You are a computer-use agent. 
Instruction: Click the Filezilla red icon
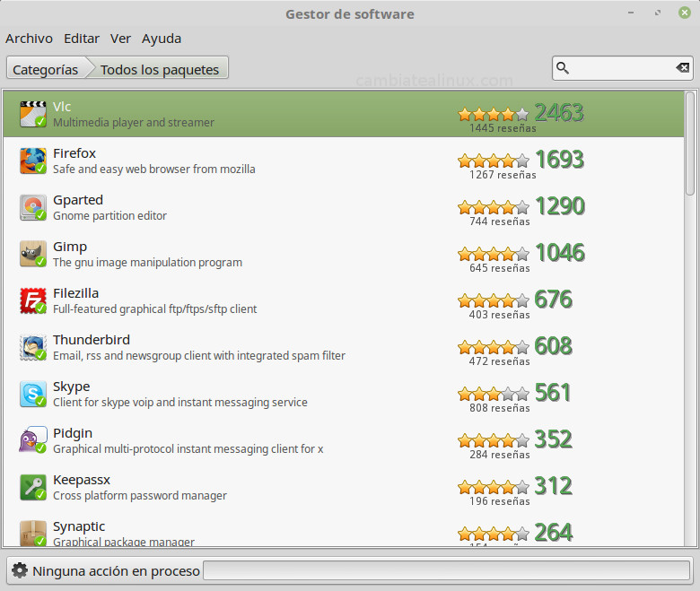coord(33,300)
